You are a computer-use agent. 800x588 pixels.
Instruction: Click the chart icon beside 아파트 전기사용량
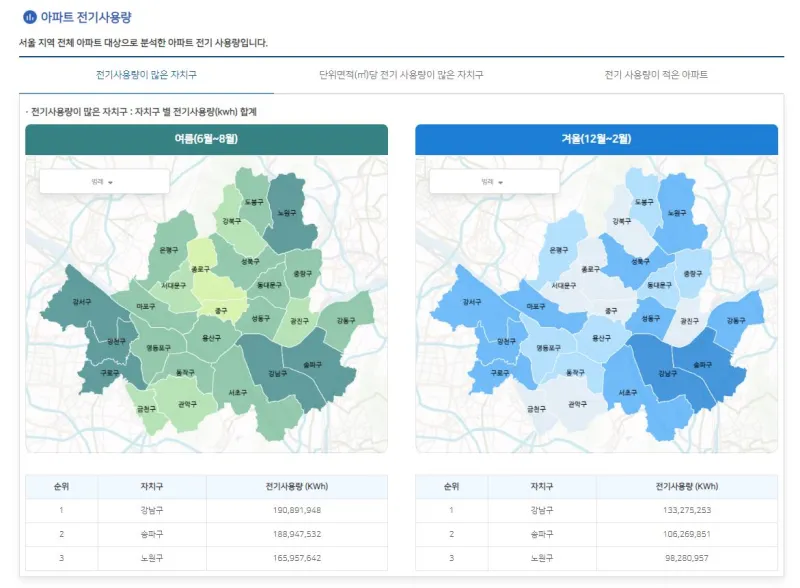[x=29, y=18]
